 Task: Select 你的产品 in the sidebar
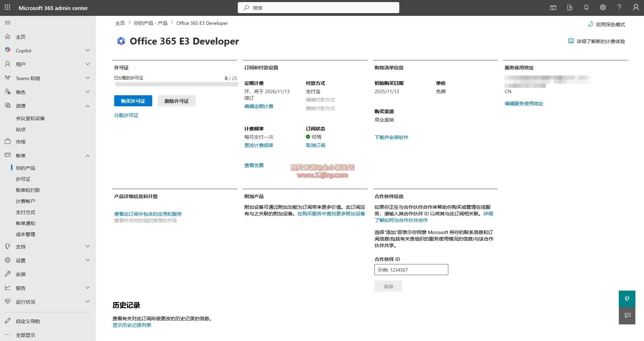pyautogui.click(x=26, y=168)
